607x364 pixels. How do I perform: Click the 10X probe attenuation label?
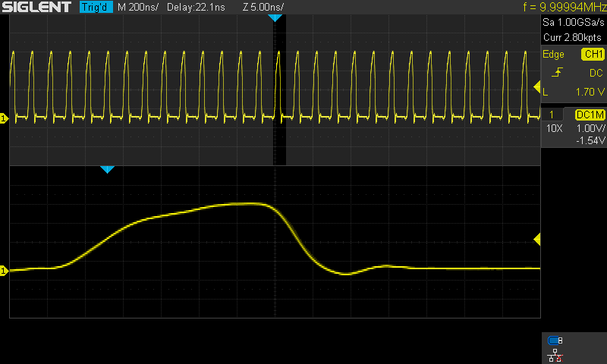click(x=555, y=128)
